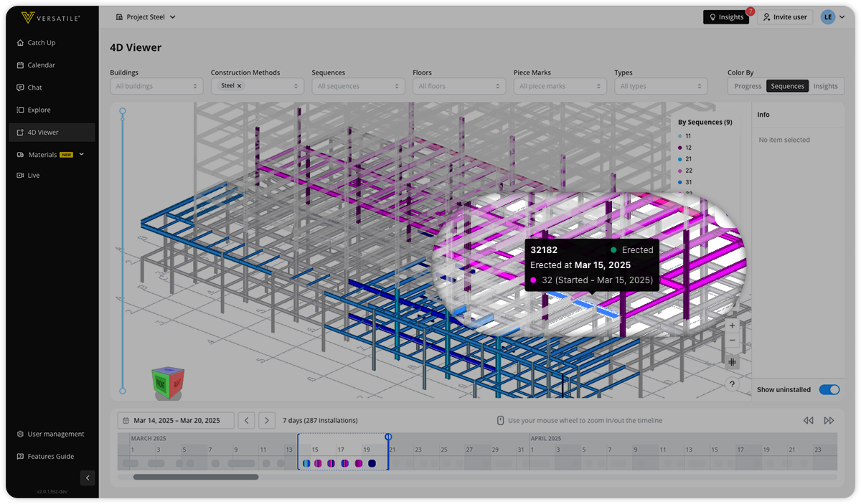Open the Piece Marks filter dropdown

pos(560,86)
